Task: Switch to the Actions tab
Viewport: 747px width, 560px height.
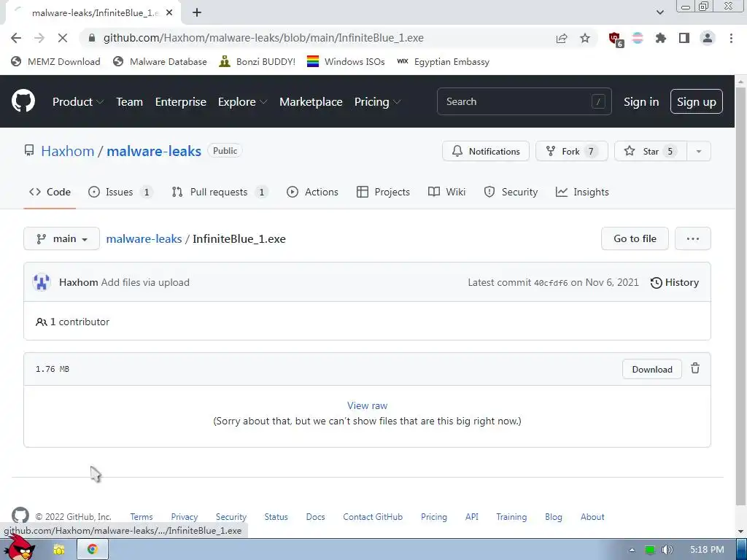Action: pyautogui.click(x=312, y=192)
